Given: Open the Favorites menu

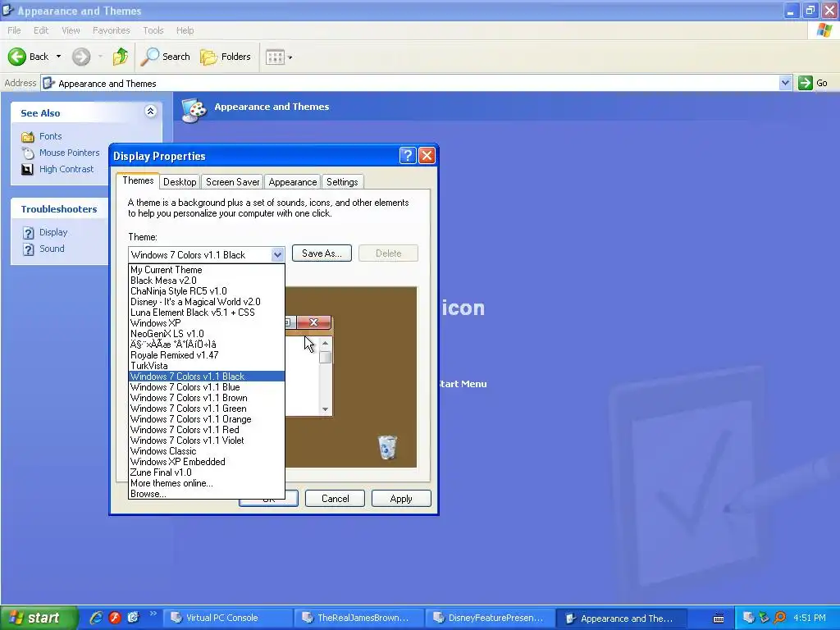Looking at the screenshot, I should (111, 30).
